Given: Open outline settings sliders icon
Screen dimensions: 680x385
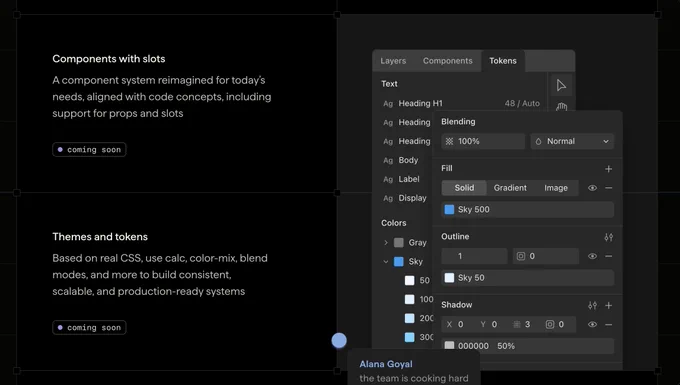Looking at the screenshot, I should (x=608, y=237).
